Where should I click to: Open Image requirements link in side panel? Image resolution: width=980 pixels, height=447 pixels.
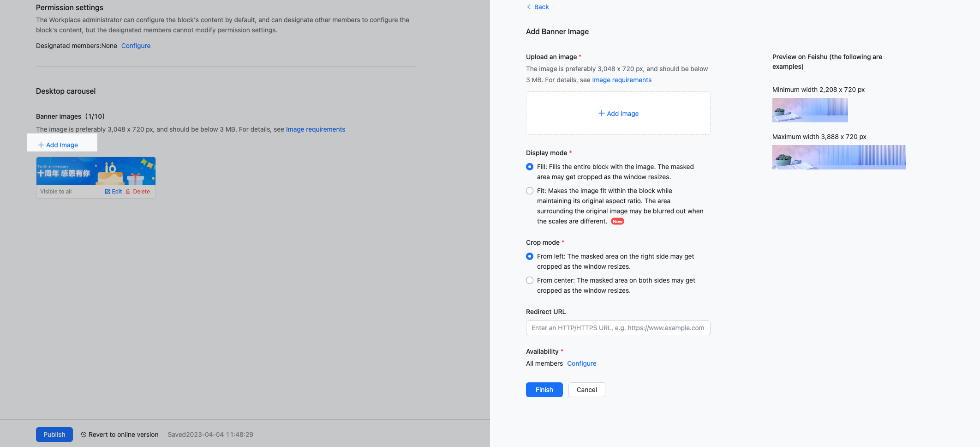[x=621, y=80]
